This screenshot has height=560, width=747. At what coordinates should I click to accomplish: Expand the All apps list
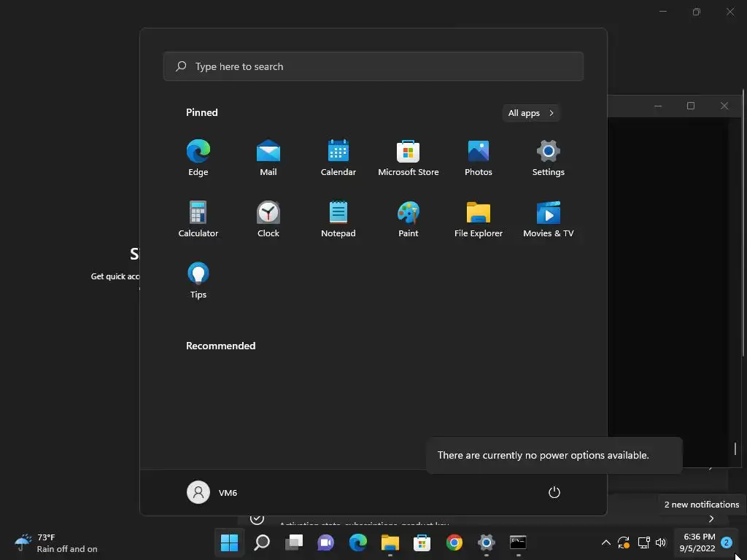pos(531,113)
